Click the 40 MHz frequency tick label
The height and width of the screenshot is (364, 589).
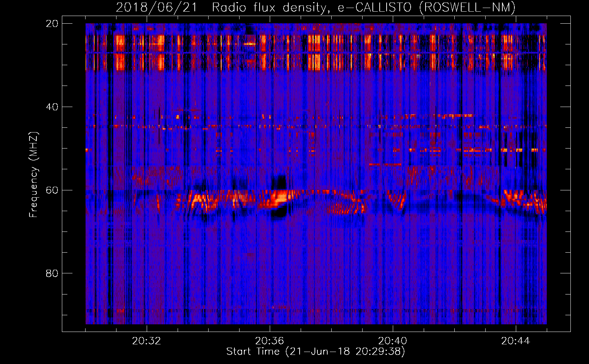[x=52, y=107]
